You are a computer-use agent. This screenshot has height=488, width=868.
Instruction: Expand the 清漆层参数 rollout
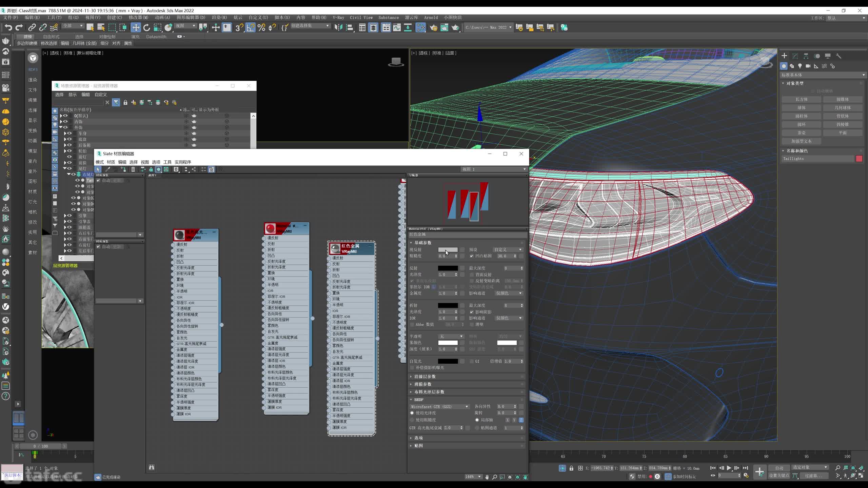tap(425, 377)
